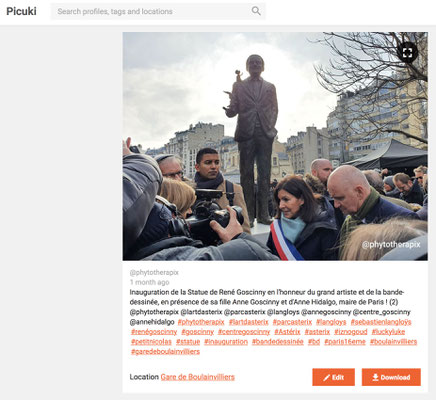Viewport: 436px width, 400px height.
Task: Open the #centregoscinny hashtag
Action: [x=244, y=332]
